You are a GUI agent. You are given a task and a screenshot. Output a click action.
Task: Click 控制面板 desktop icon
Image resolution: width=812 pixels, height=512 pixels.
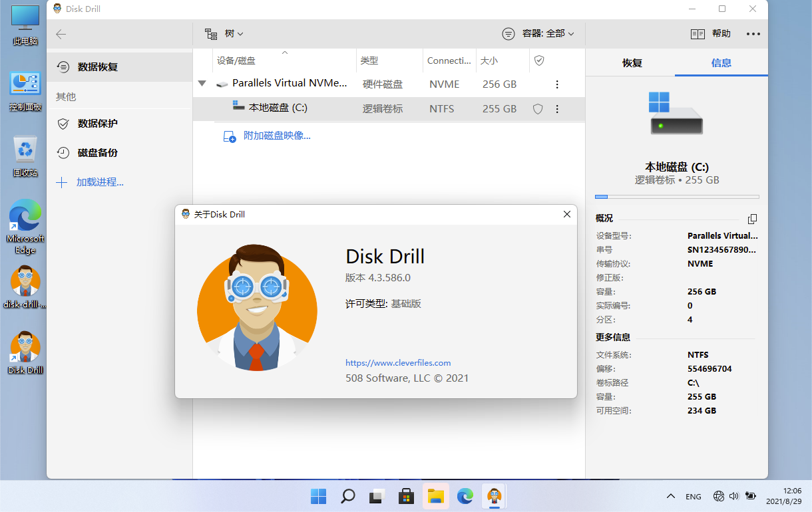(25, 91)
